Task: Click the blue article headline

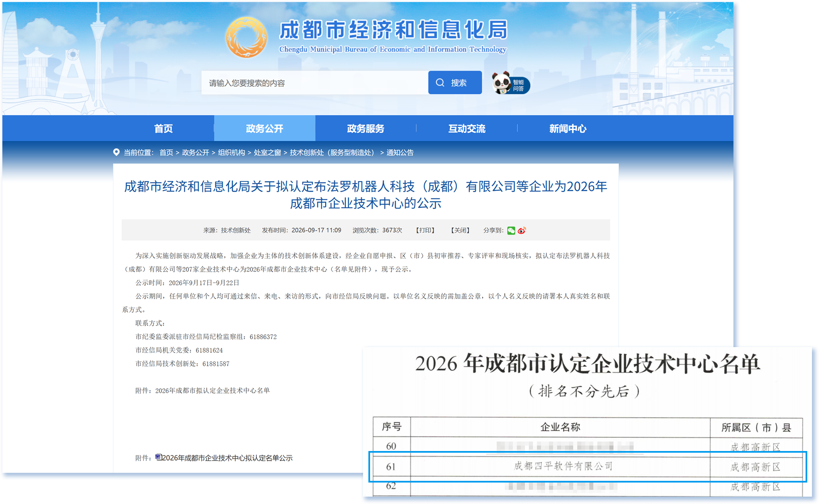Action: click(x=365, y=195)
